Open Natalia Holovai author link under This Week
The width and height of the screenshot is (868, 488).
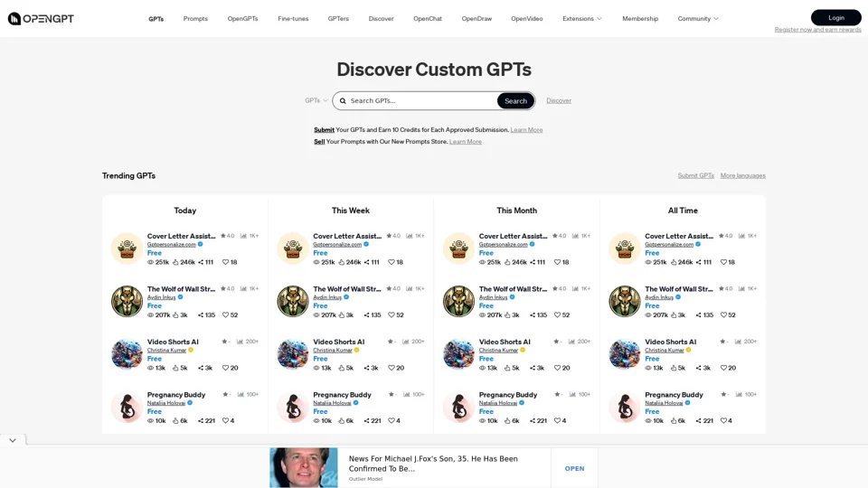pyautogui.click(x=332, y=403)
